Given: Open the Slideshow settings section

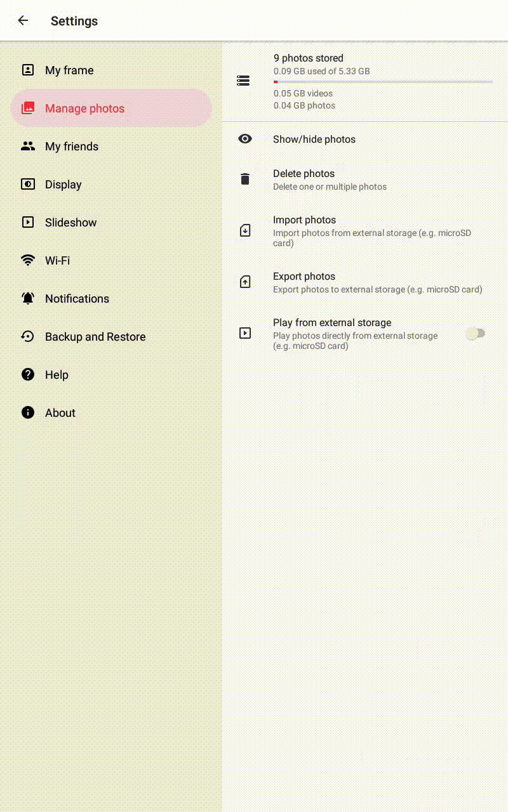Looking at the screenshot, I should (111, 222).
